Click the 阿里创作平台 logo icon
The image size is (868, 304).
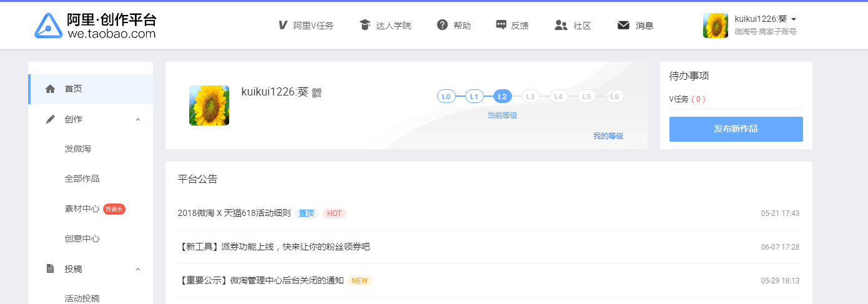click(x=48, y=25)
